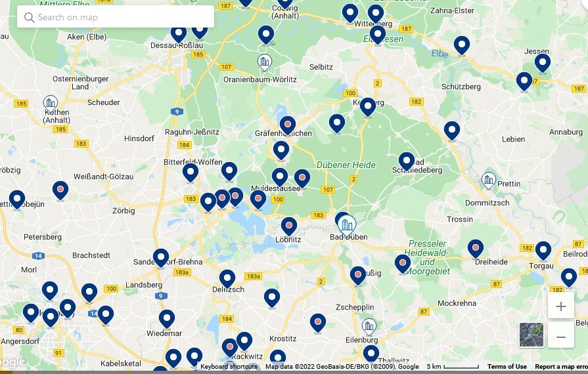This screenshot has width=588, height=374.
Task: Open the Terms of Use link
Action: coord(507,367)
